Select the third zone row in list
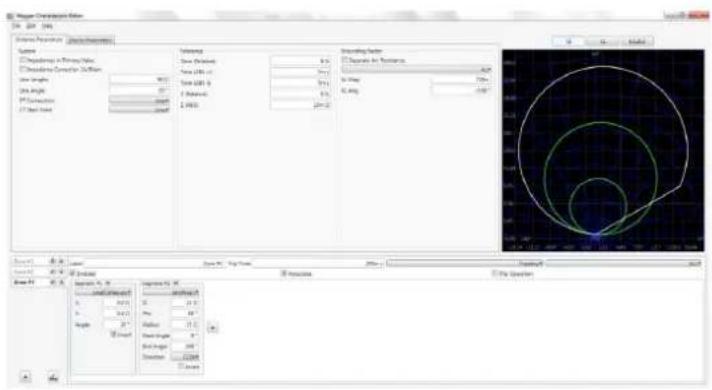This screenshot has width=712, height=390. pyautogui.click(x=30, y=282)
